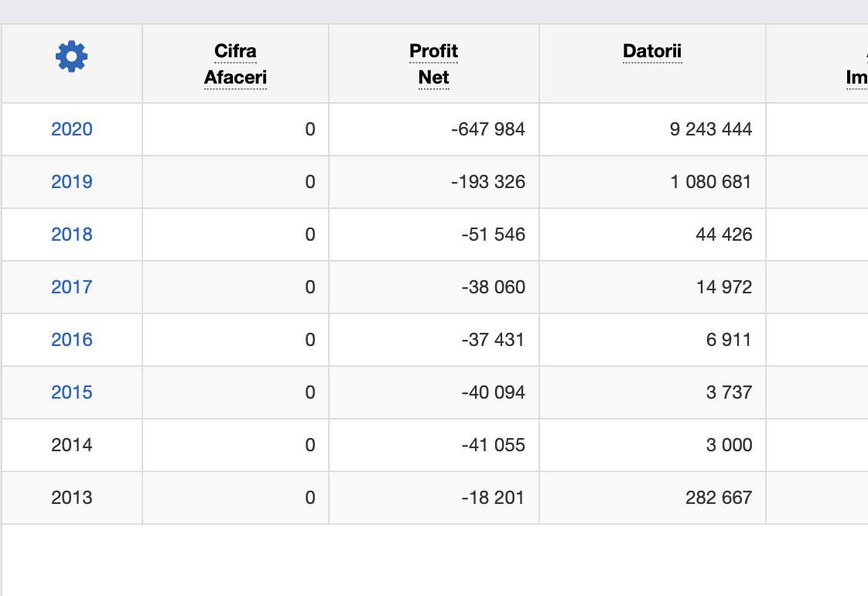
Task: Open the 2017 year link
Action: (x=72, y=287)
